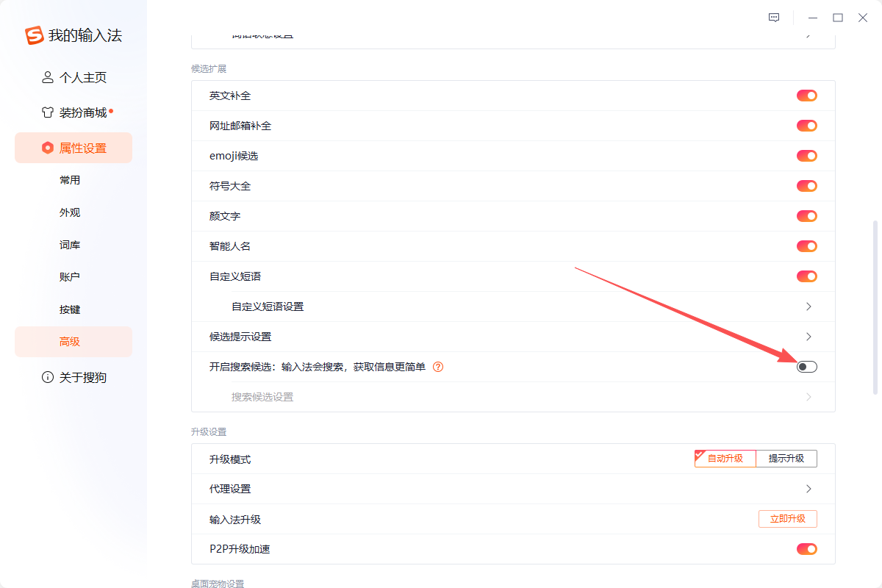The height and width of the screenshot is (588, 882).
Task: Turn off 网址邮箱补全
Action: tap(807, 126)
